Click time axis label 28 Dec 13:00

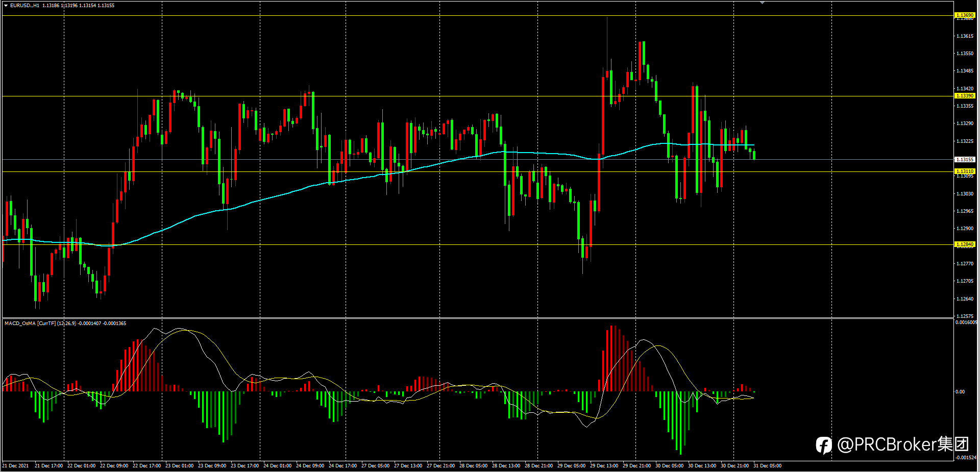(506, 466)
